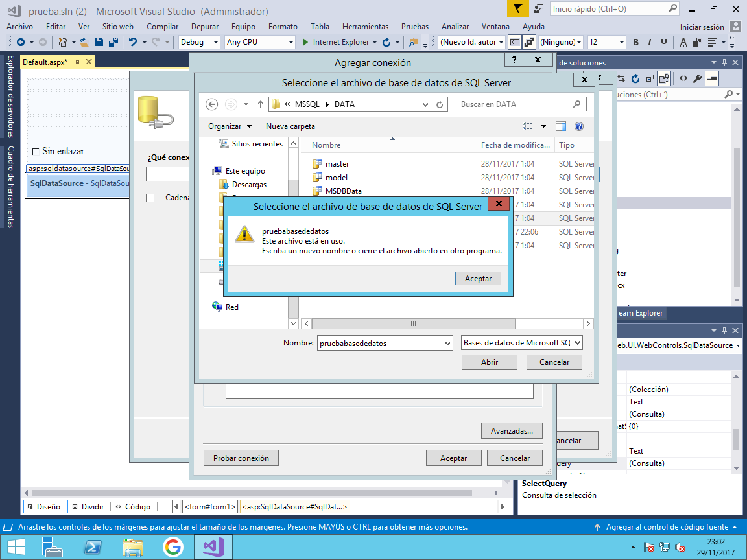Toggle Underline formatting in toolbar

pos(663,42)
